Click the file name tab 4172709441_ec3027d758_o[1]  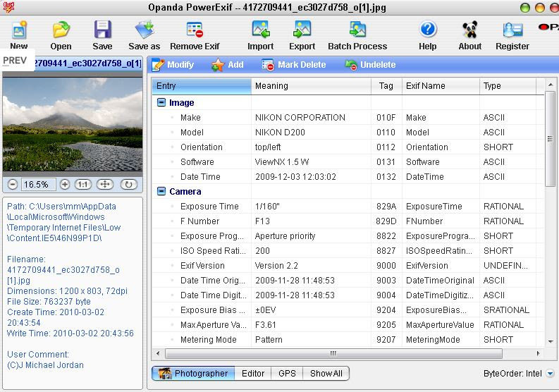pyautogui.click(x=88, y=63)
